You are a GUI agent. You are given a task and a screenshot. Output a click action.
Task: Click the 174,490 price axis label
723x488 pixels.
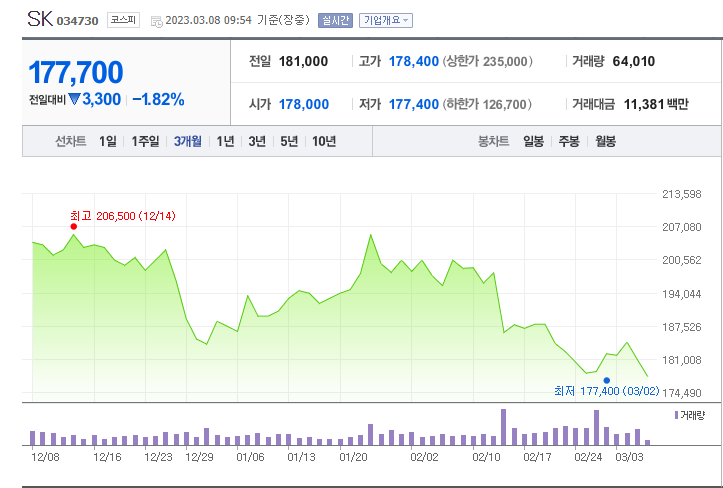682,393
